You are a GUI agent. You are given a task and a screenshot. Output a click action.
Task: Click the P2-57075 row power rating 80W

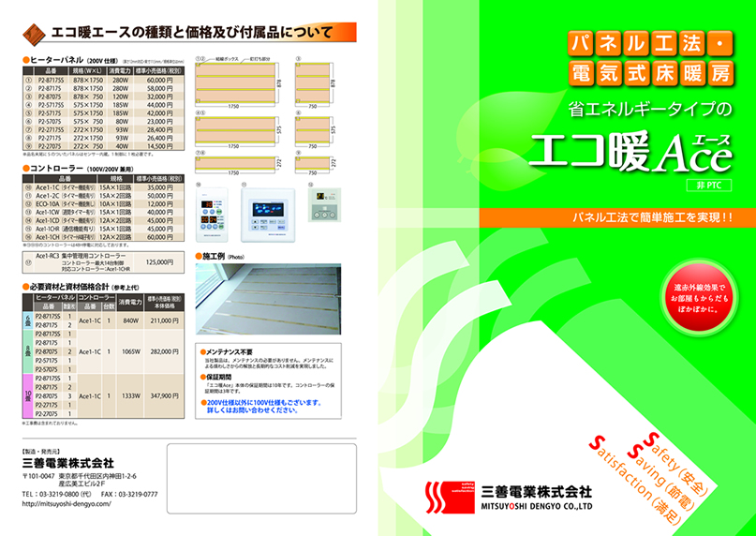click(122, 122)
